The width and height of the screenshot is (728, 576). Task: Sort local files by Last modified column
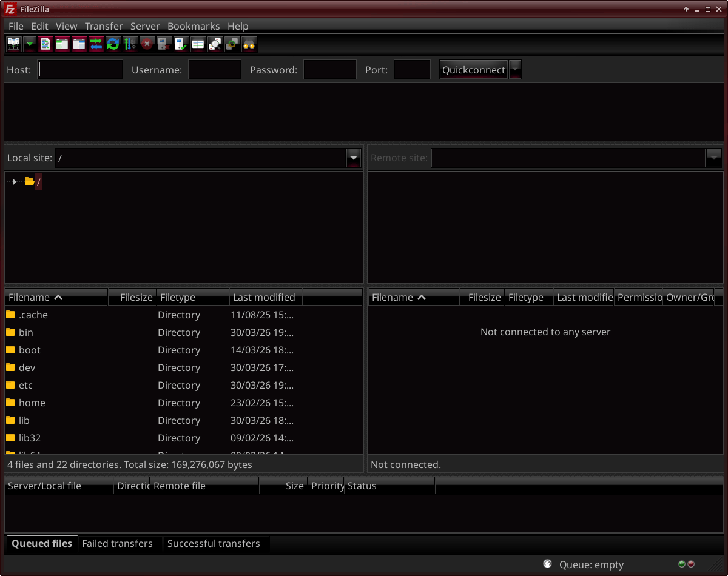[264, 297]
